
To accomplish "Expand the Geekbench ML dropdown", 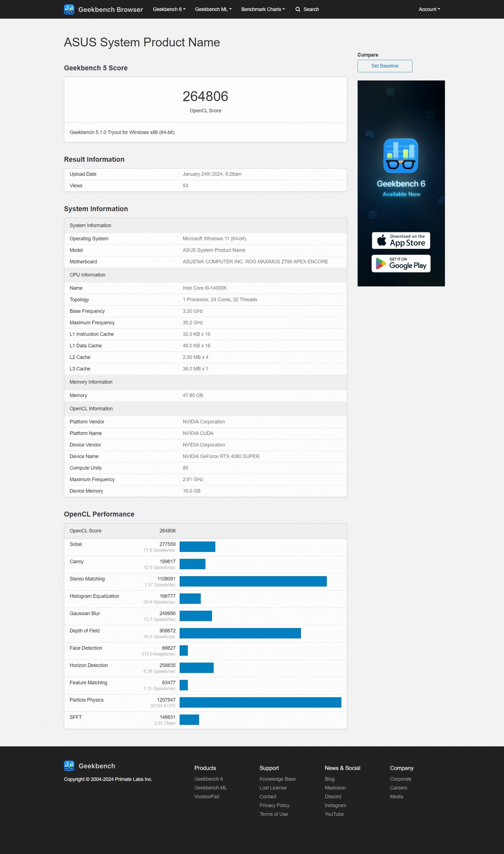I will pyautogui.click(x=213, y=9).
